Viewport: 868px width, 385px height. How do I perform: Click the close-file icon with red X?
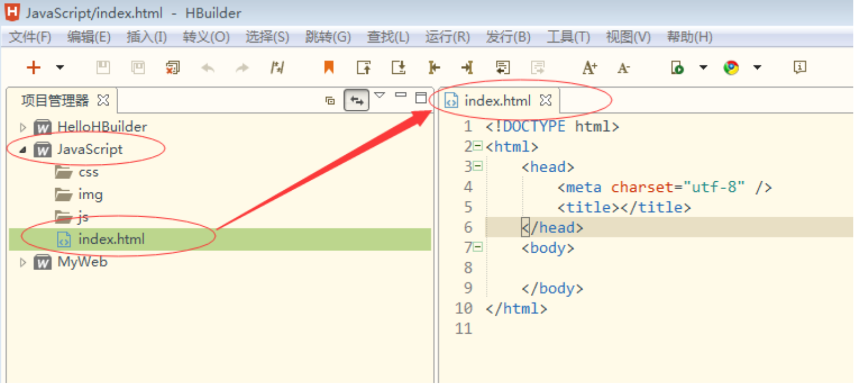[x=173, y=68]
